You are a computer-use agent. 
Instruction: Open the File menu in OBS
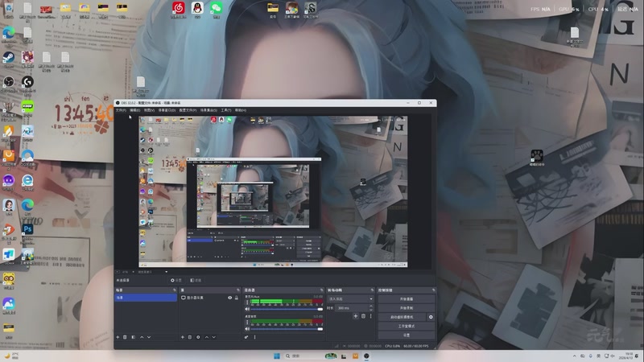click(x=121, y=110)
